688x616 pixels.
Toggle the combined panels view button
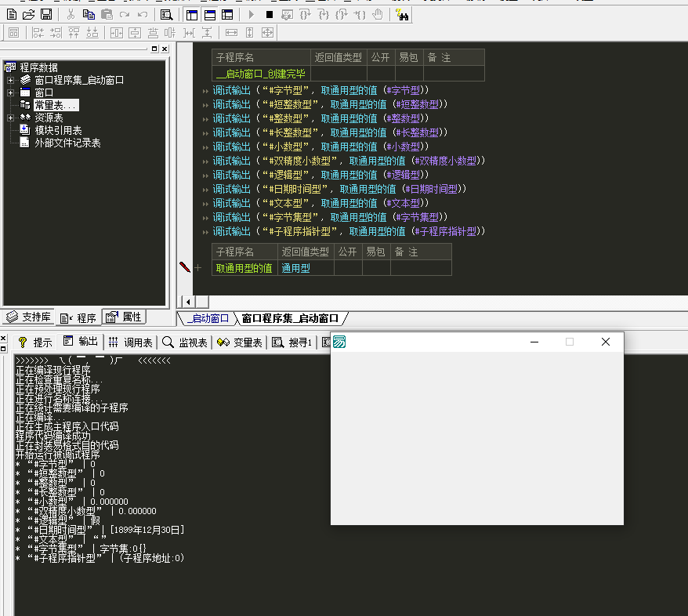point(227,15)
